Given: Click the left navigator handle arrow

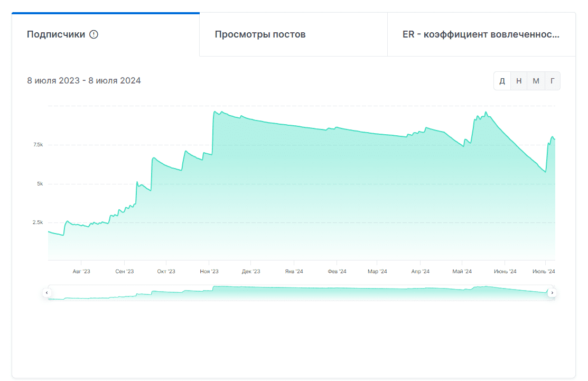Looking at the screenshot, I should pyautogui.click(x=46, y=292).
